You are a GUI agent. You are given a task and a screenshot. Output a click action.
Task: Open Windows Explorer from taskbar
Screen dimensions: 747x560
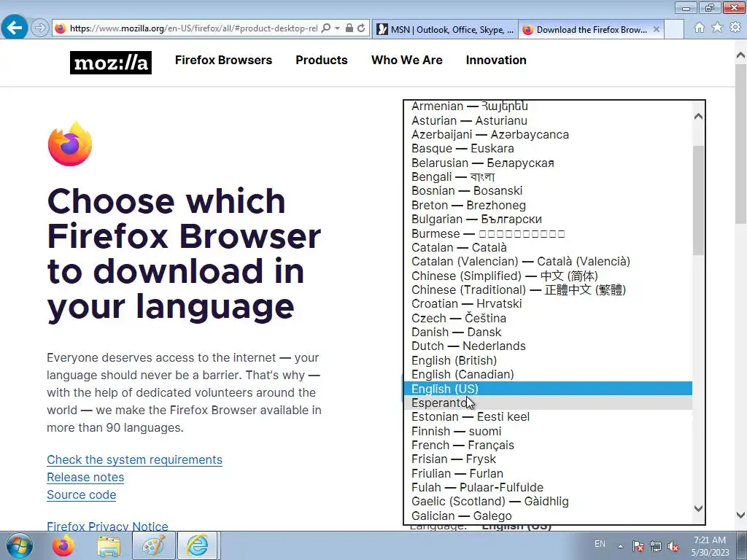click(109, 545)
